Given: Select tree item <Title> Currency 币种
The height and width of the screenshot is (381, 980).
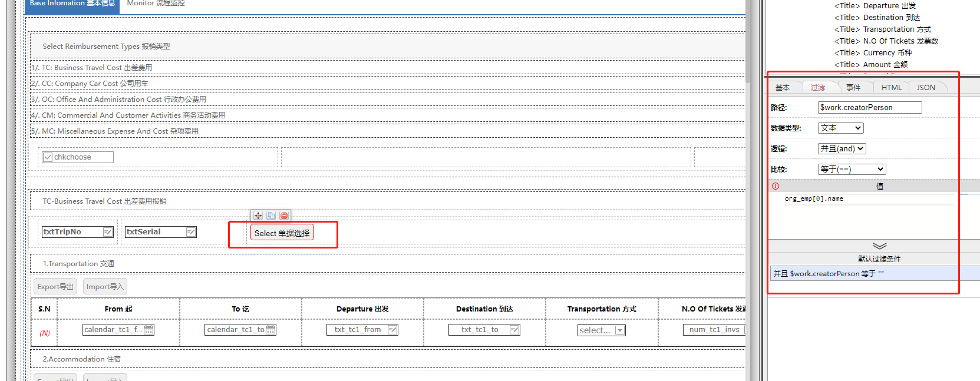Looking at the screenshot, I should point(873,53).
